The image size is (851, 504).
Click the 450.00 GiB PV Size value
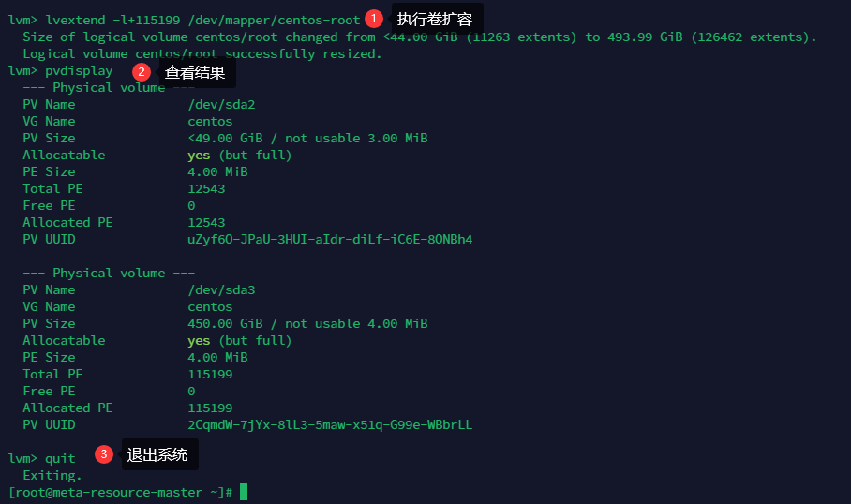225,323
